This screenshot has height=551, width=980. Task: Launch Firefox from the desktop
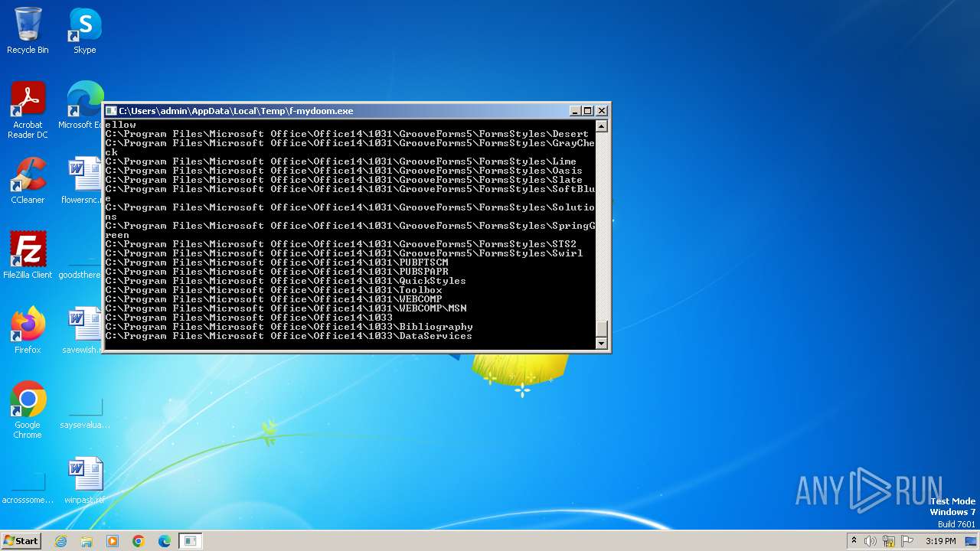28,331
